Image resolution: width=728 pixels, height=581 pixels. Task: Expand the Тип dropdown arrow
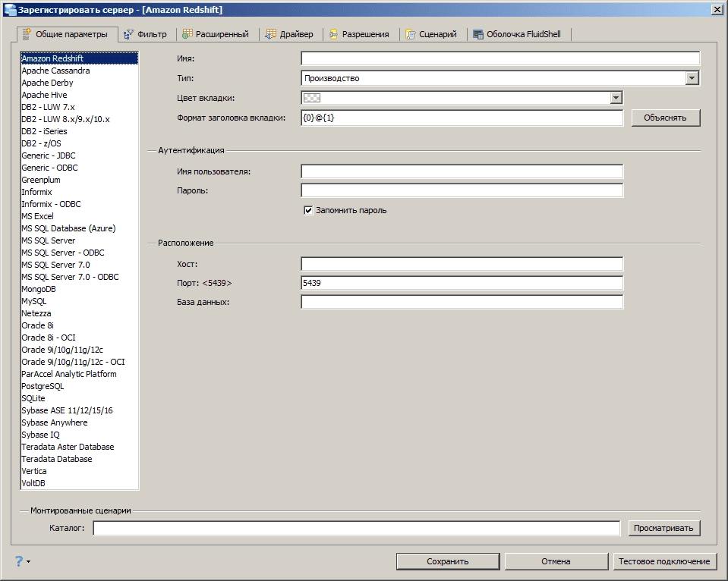pos(692,78)
